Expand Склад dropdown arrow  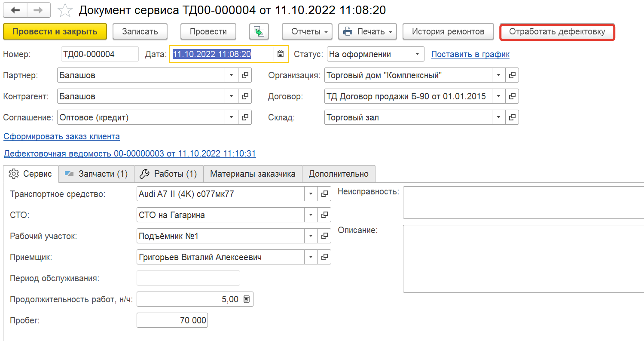[x=499, y=117]
